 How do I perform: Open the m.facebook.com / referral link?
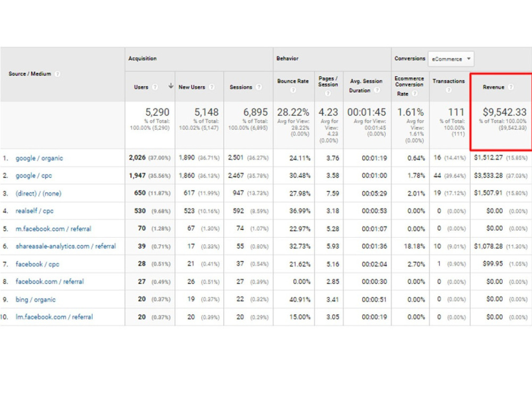coord(53,229)
